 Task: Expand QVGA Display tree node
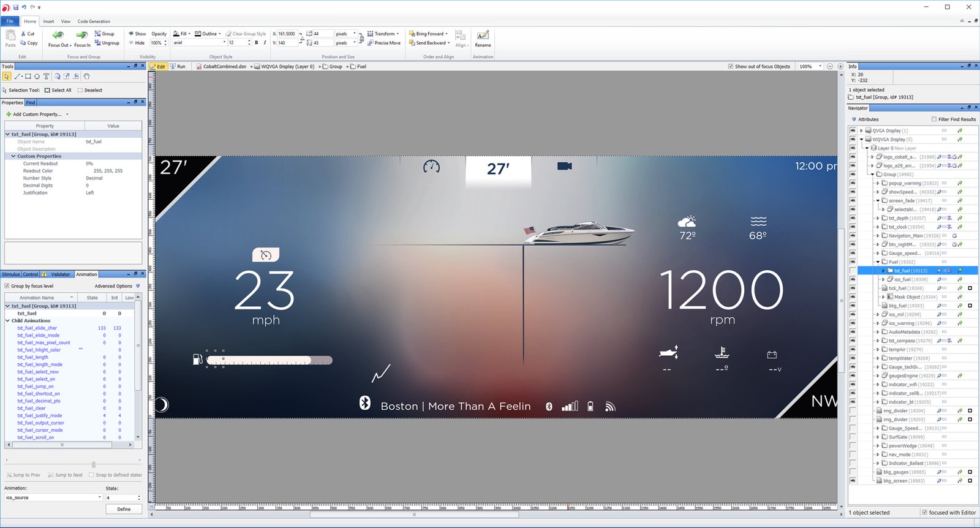coord(861,130)
